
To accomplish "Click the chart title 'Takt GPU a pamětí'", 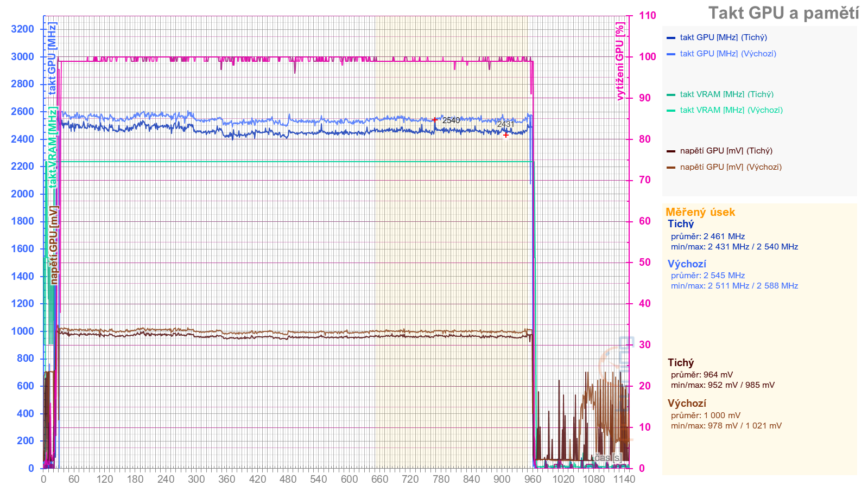I will pos(783,13).
